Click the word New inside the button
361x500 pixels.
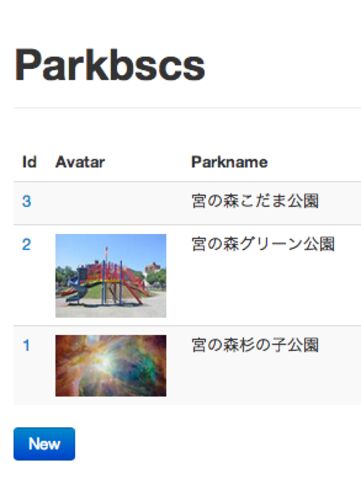tap(44, 444)
